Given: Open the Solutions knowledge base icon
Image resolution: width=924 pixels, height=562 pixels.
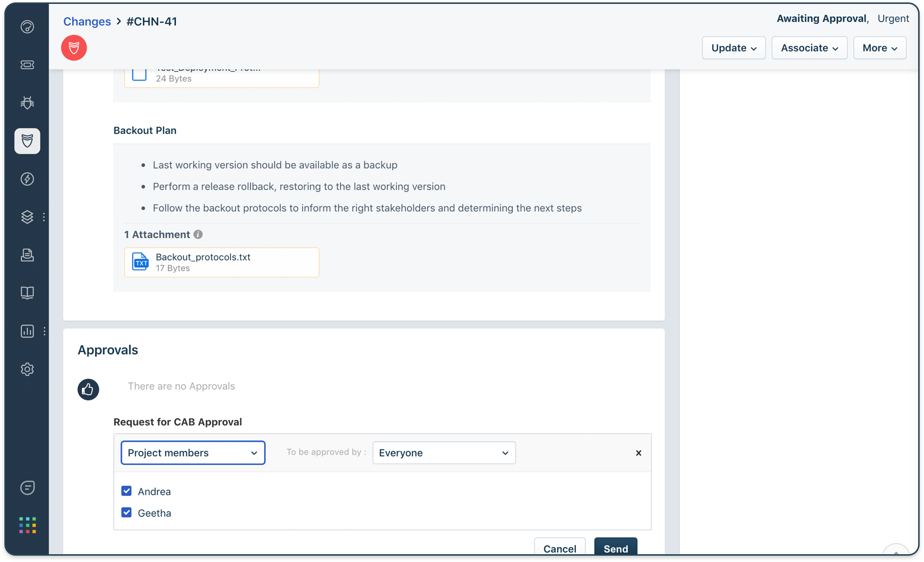Looking at the screenshot, I should (x=27, y=293).
